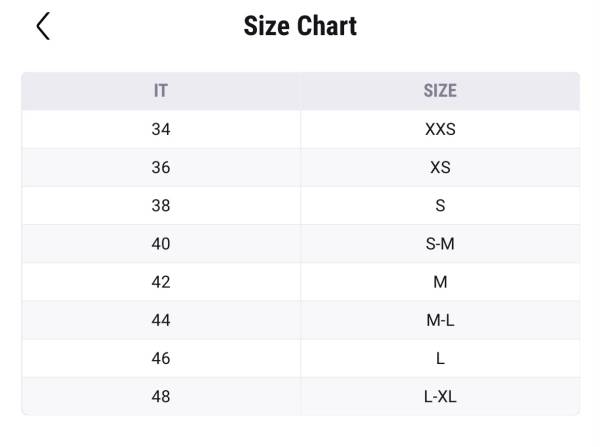600x447 pixels.
Task: Click the IT 46 cell
Action: 161,358
